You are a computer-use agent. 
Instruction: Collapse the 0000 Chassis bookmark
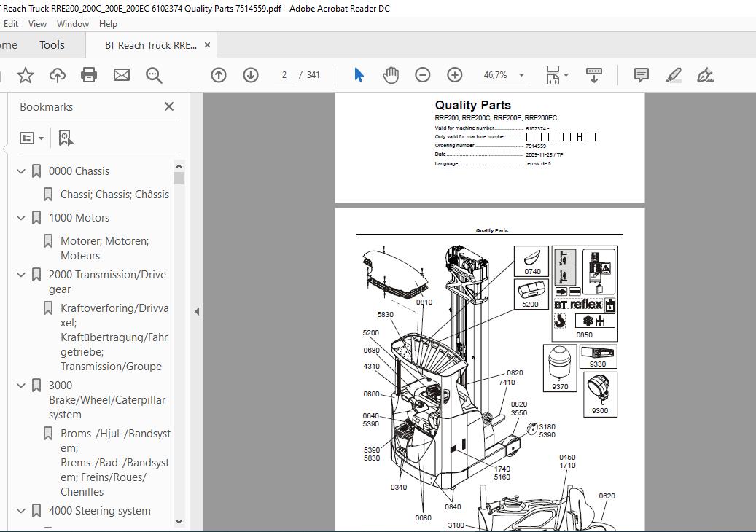tap(20, 171)
